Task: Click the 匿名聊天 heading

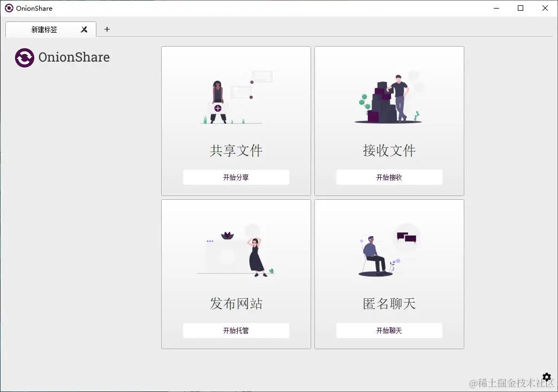Action: (389, 304)
